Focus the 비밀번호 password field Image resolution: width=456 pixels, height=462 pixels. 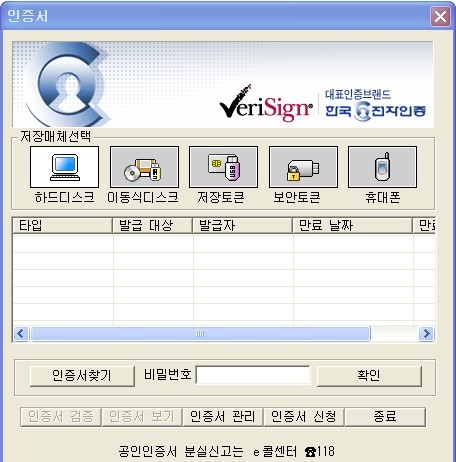[x=253, y=375]
